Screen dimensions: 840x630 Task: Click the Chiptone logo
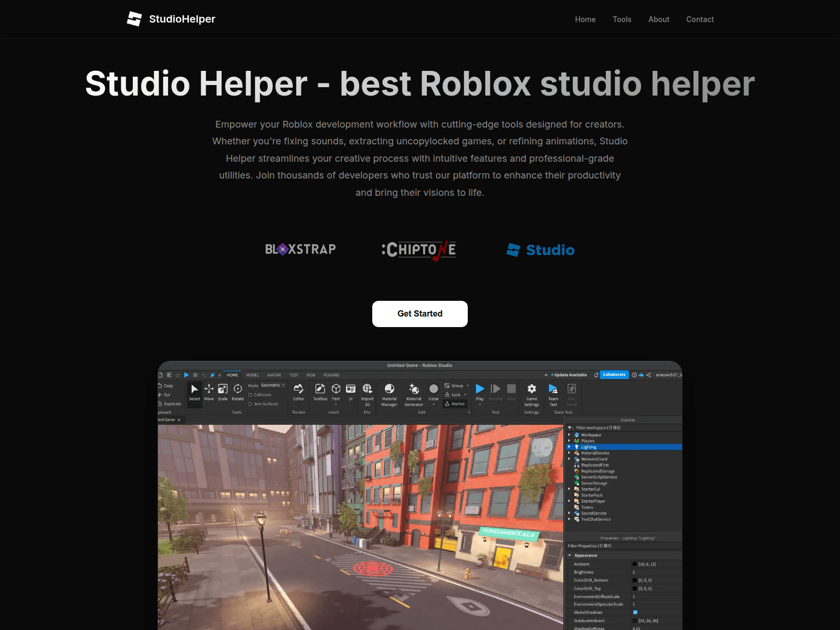click(419, 250)
